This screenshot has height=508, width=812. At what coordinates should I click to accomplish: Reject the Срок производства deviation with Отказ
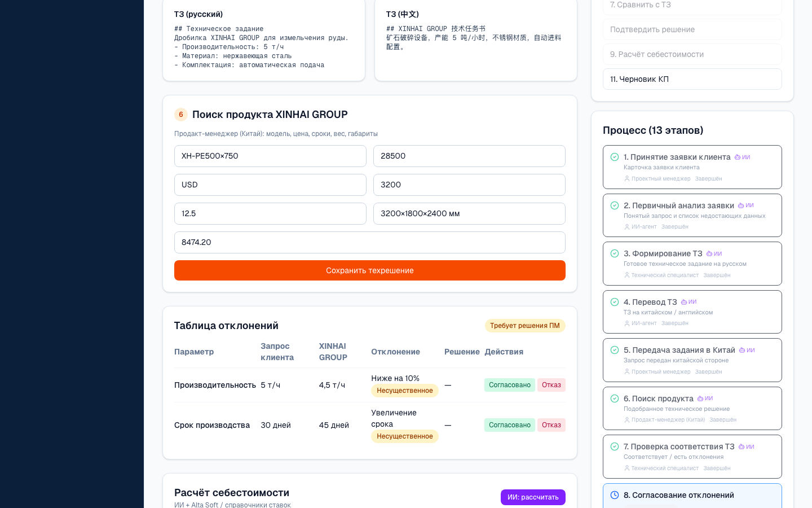click(x=551, y=425)
